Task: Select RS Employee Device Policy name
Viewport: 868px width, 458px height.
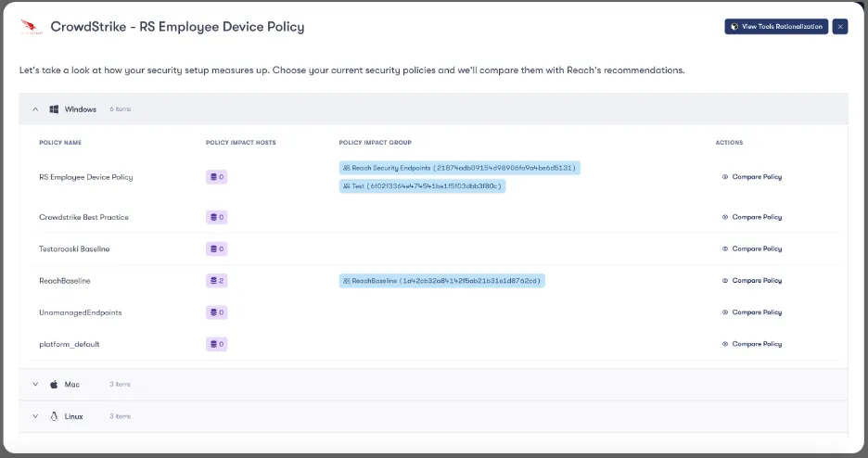Action: tap(86, 177)
